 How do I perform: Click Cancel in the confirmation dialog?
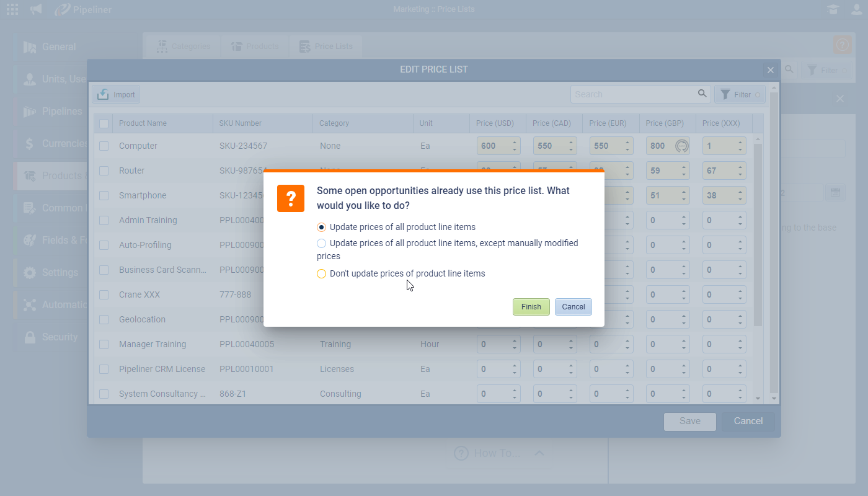tap(573, 307)
